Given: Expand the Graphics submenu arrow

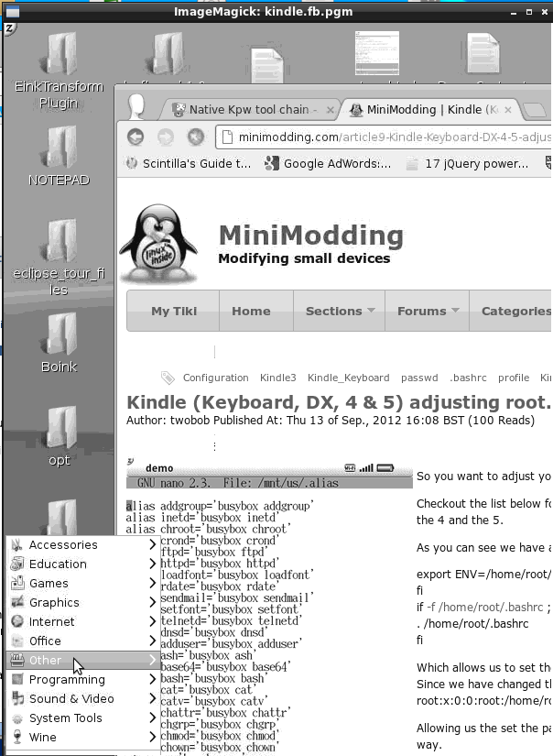Looking at the screenshot, I should tap(152, 602).
